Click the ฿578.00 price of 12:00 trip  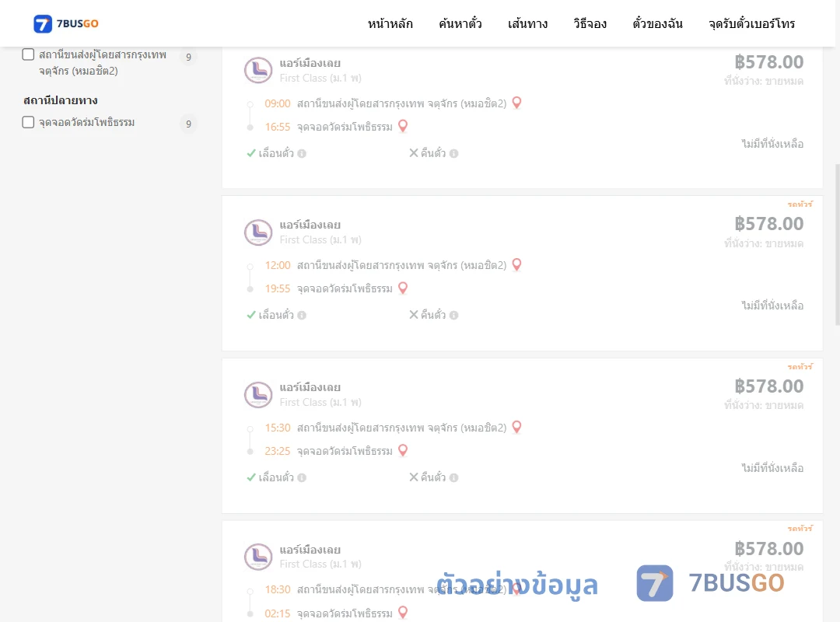768,224
